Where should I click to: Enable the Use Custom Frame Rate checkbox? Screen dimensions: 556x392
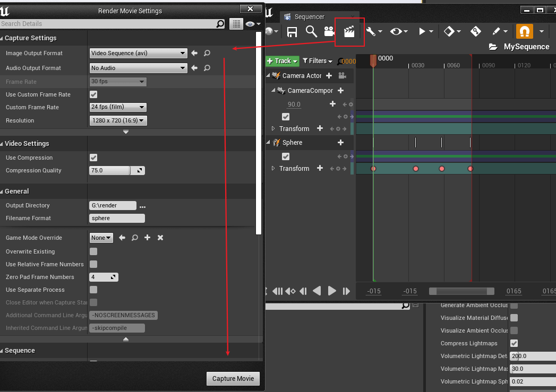93,94
